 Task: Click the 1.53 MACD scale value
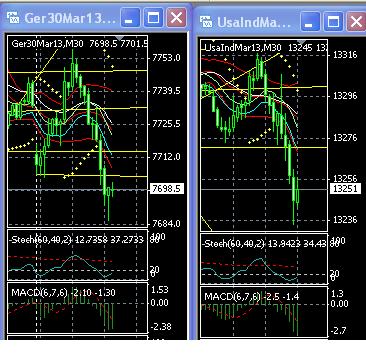[x=160, y=289]
